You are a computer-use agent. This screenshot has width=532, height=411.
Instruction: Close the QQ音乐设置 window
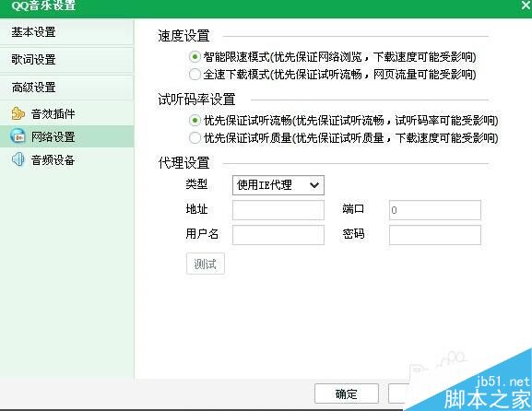(526, 5)
